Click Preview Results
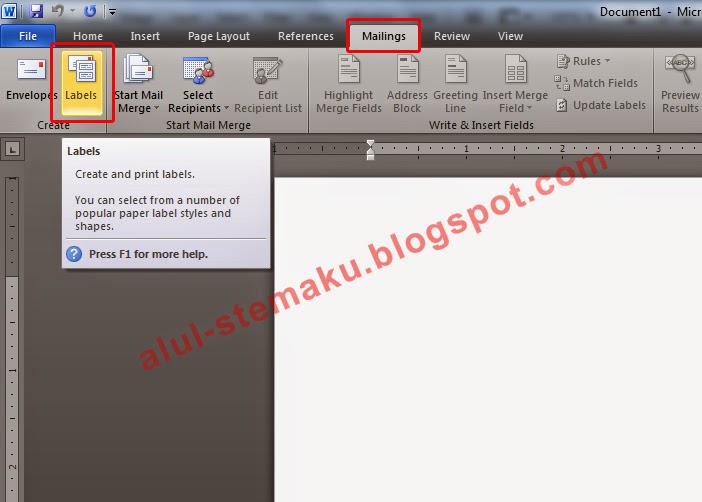Screen dimensions: 702x502 point(680,83)
